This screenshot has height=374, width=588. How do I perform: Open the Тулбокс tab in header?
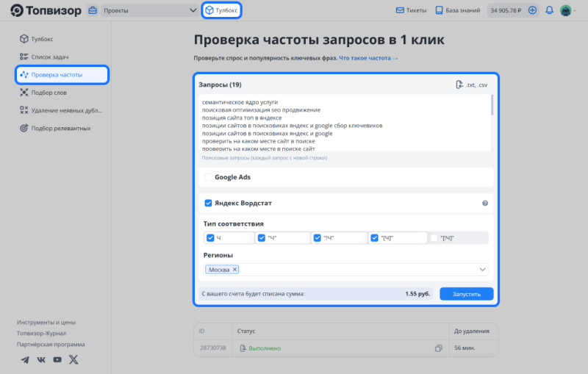[x=222, y=10]
